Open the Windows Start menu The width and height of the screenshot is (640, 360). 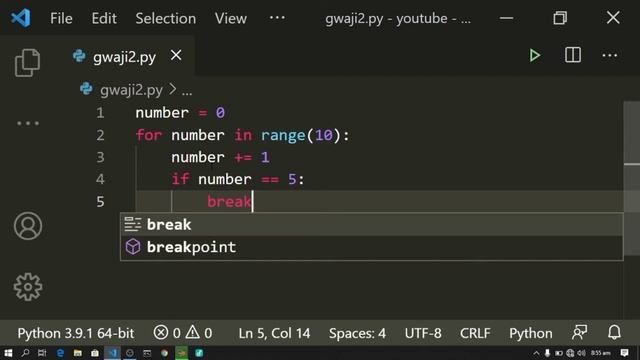pyautogui.click(x=8, y=353)
